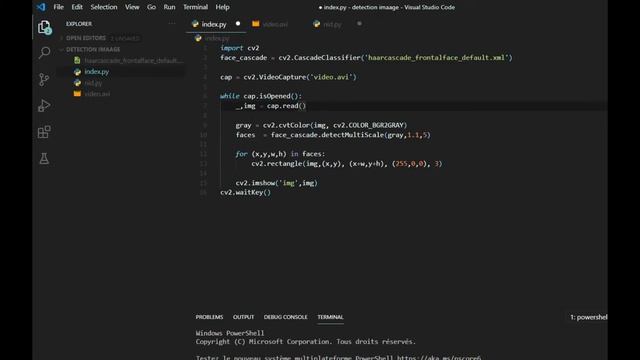Open the Search view in the activity bar
This screenshot has height=360, width=640.
[44, 52]
